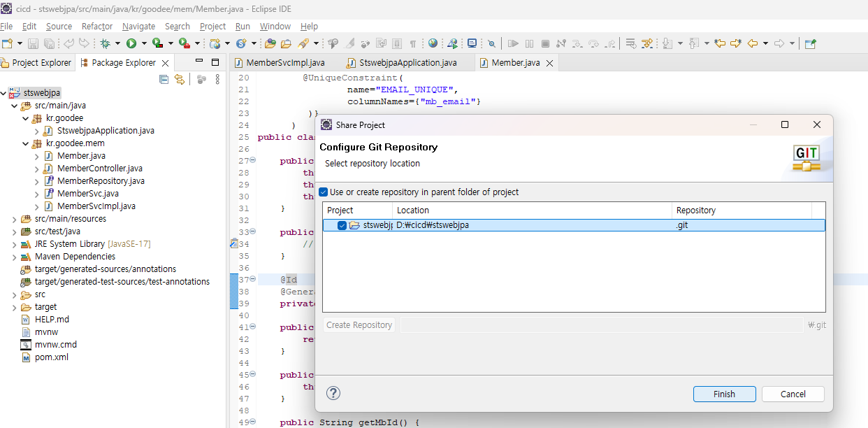Click the Last Edit Location icon

720,43
